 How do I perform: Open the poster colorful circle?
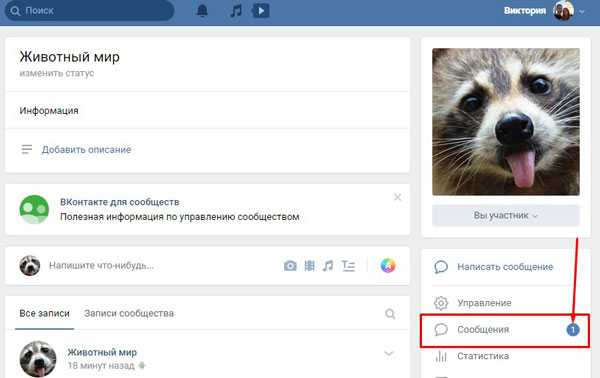388,265
